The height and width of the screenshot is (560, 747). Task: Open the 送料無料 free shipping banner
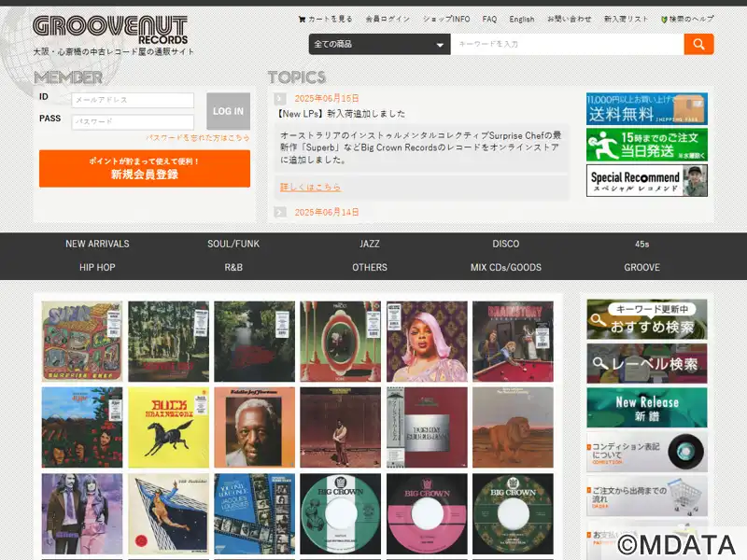coord(646,108)
